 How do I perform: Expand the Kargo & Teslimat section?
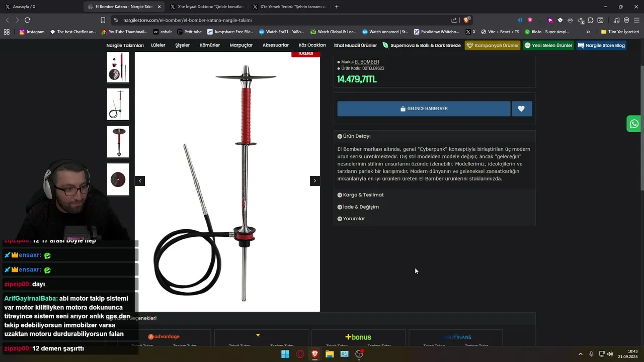tap(360, 195)
